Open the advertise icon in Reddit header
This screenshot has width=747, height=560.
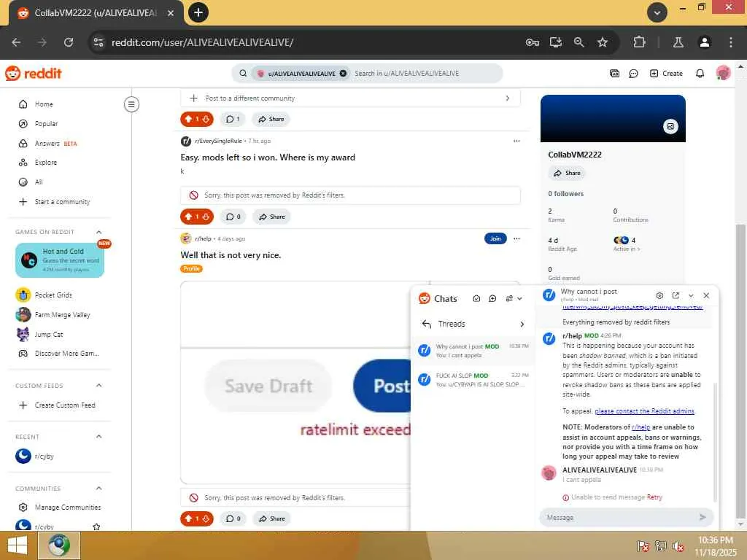(x=614, y=74)
